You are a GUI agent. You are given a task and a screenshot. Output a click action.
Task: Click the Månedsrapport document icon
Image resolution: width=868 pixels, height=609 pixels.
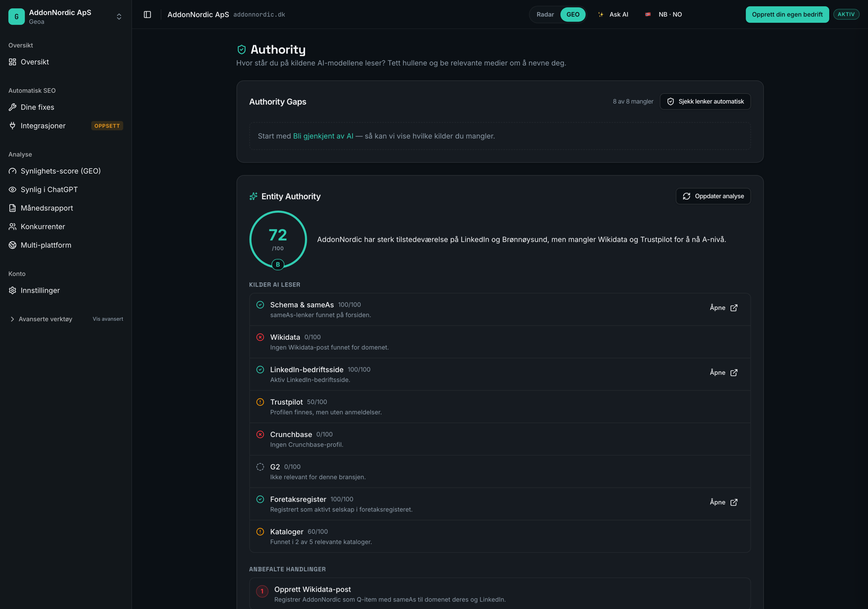point(12,208)
